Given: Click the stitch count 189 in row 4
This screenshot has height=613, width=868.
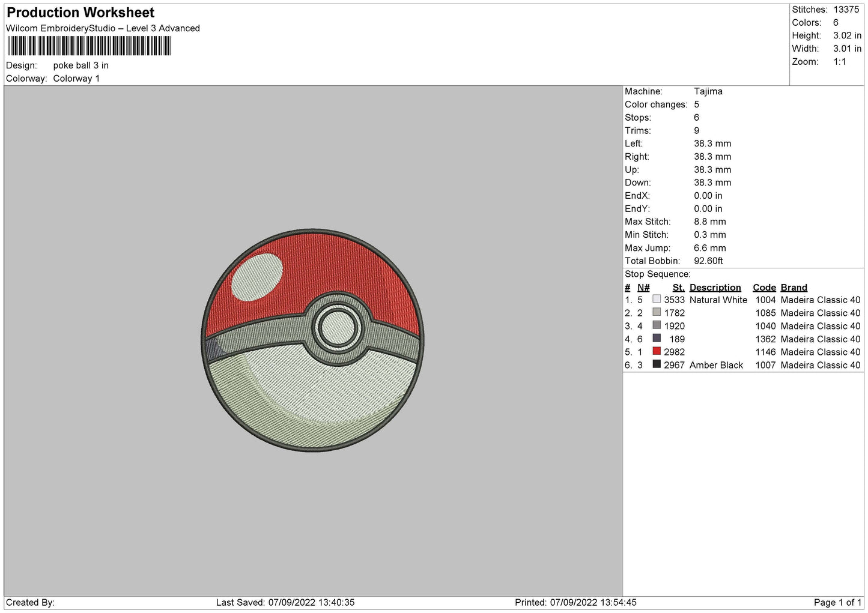Looking at the screenshot, I should (x=677, y=339).
